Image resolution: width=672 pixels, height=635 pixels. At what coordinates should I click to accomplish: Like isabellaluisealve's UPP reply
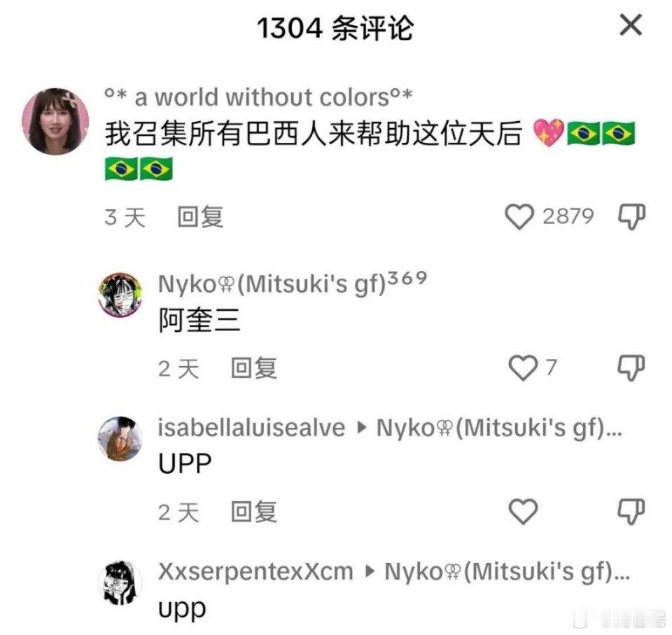pos(523,512)
